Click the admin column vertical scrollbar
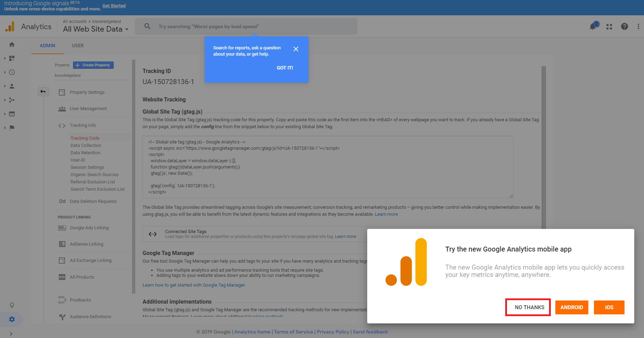 click(x=134, y=176)
